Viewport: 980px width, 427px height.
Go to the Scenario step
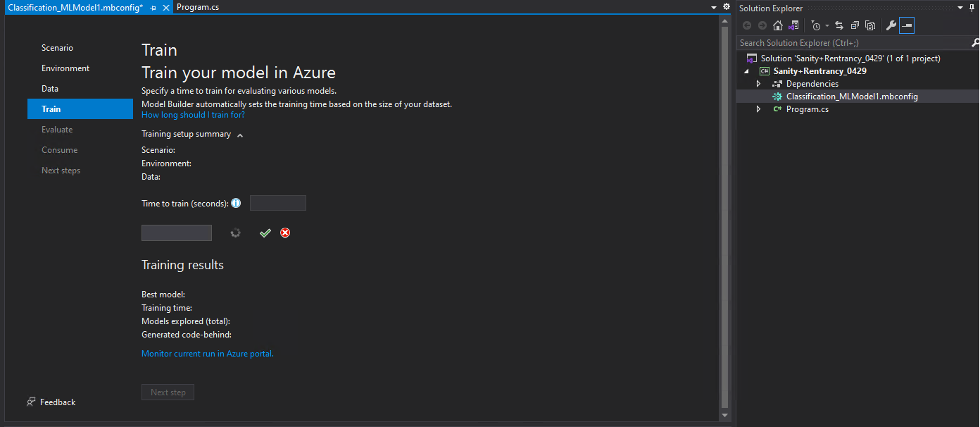pyautogui.click(x=57, y=48)
